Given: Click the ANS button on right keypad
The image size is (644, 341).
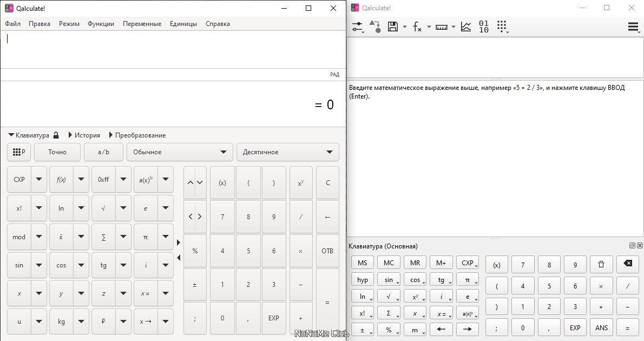Looking at the screenshot, I should [601, 327].
